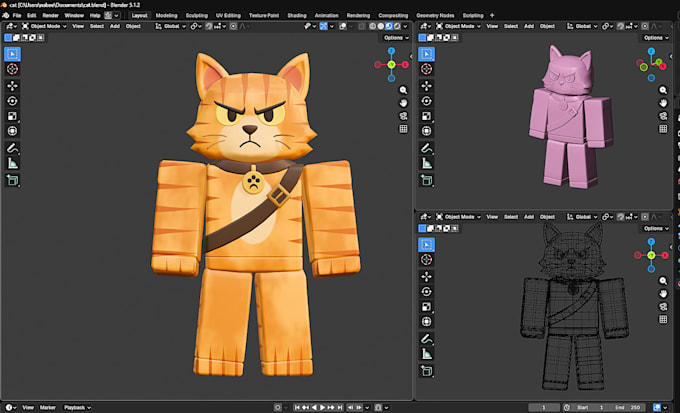
Task: Enable rendered shading in the main viewport
Action: tap(397, 26)
